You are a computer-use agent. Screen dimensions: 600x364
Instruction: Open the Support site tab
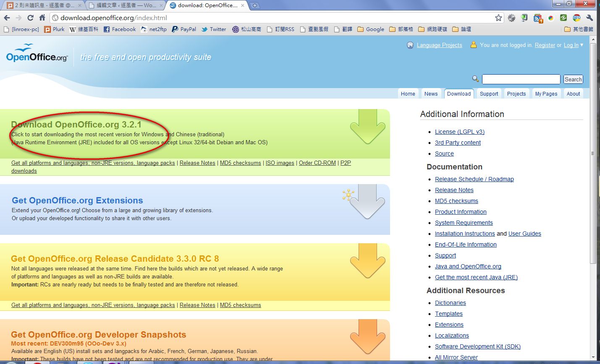coord(489,94)
